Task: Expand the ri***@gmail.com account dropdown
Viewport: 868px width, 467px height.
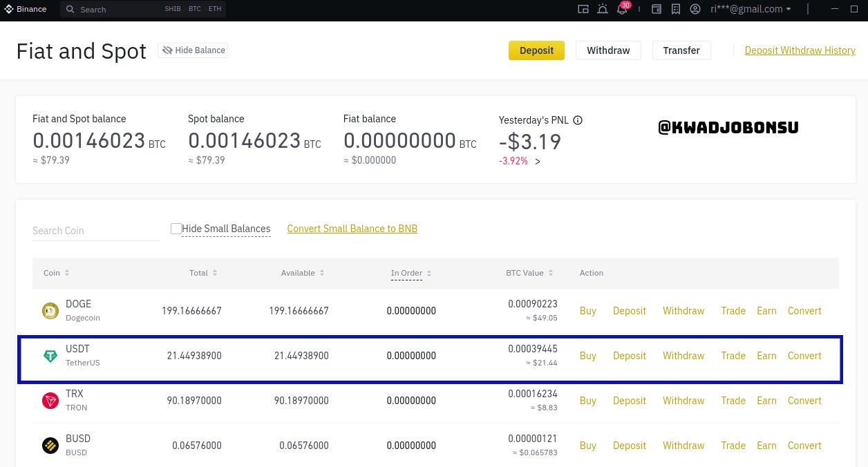Action: [x=751, y=9]
